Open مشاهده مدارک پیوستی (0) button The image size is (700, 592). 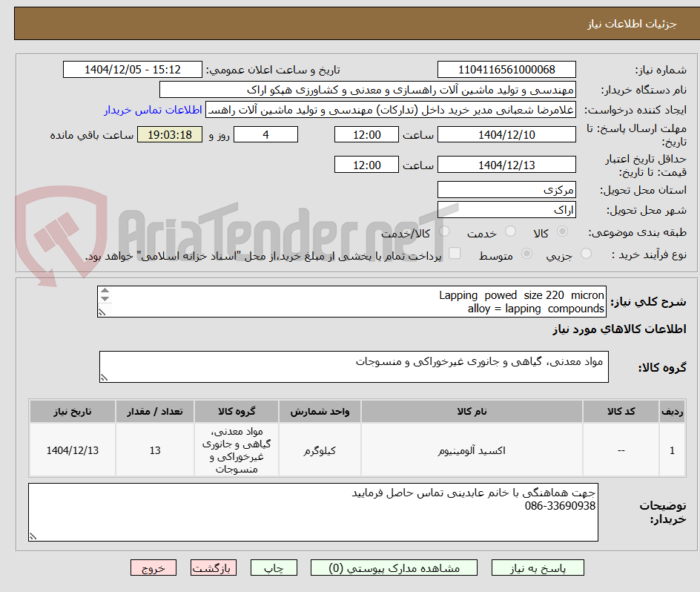tap(394, 568)
